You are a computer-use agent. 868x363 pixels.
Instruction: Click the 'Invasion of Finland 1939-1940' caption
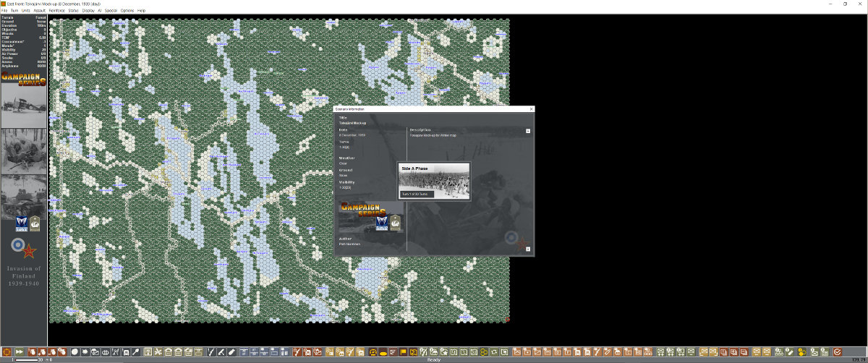[24, 276]
